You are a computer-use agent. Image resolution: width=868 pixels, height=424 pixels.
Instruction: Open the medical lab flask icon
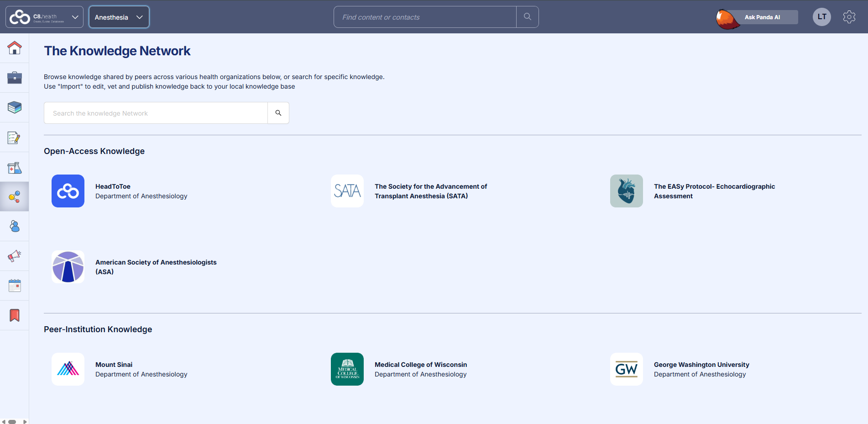[x=15, y=168]
